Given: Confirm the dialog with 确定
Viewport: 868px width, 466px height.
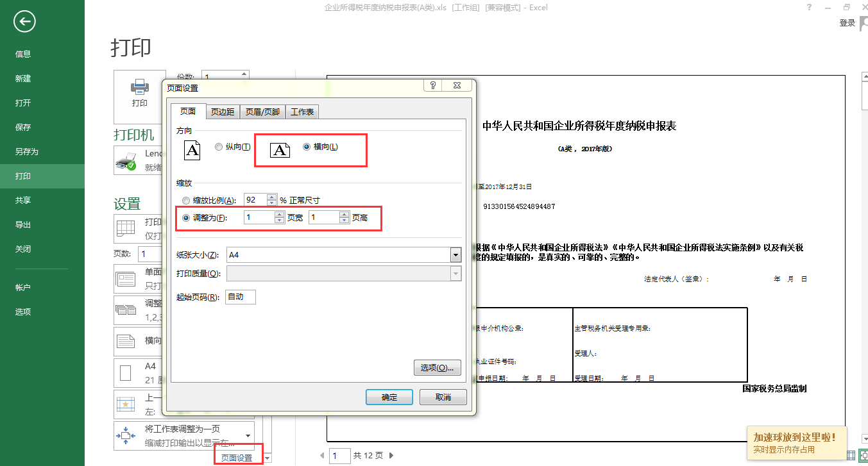Looking at the screenshot, I should tap(389, 397).
